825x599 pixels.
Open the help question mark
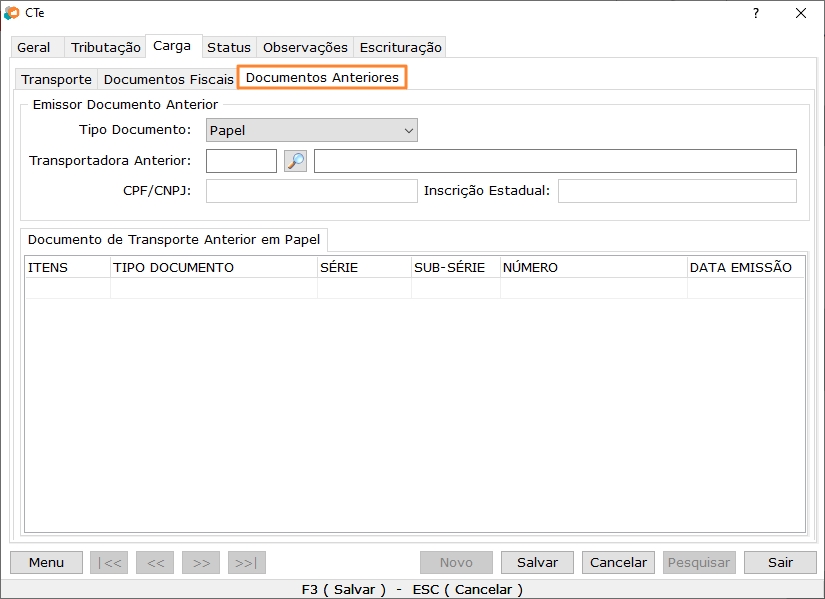pos(755,13)
